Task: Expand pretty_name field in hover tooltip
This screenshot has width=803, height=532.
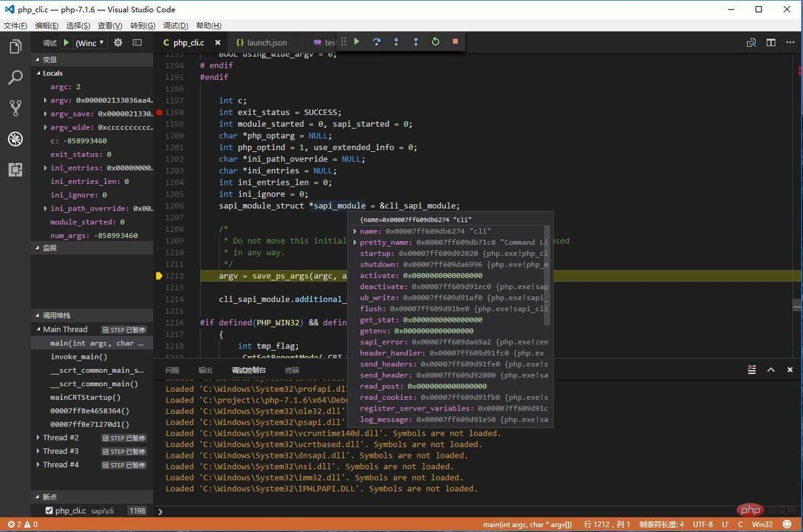Action: coord(355,242)
